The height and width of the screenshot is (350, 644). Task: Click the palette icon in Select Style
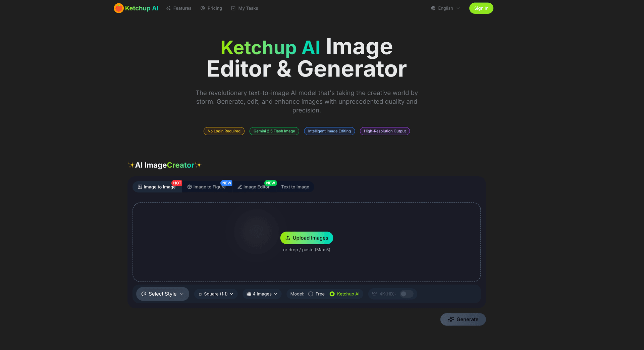144,294
